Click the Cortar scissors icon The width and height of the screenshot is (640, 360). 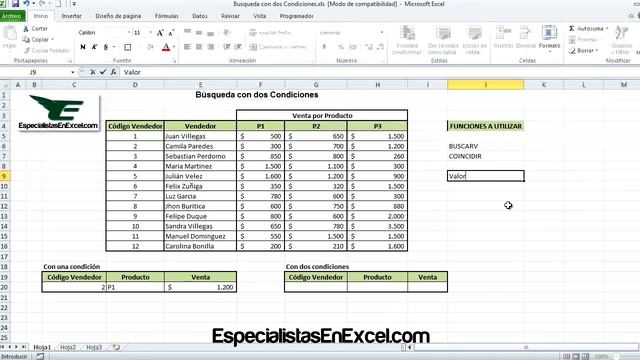pos(26,29)
